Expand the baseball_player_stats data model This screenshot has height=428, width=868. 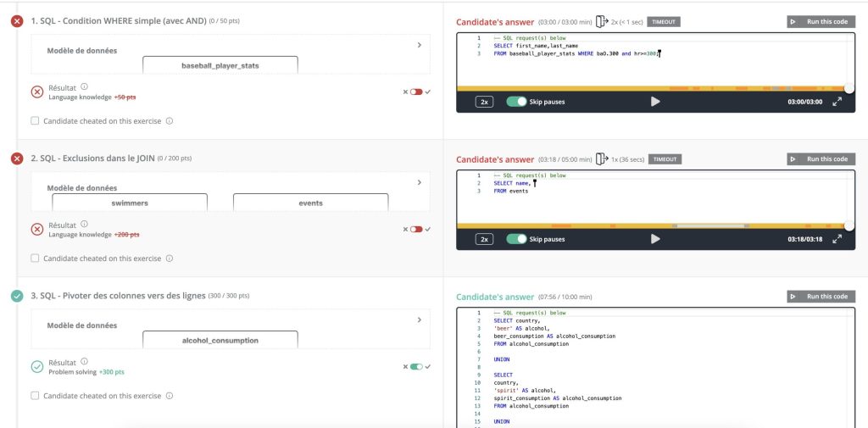(419, 46)
